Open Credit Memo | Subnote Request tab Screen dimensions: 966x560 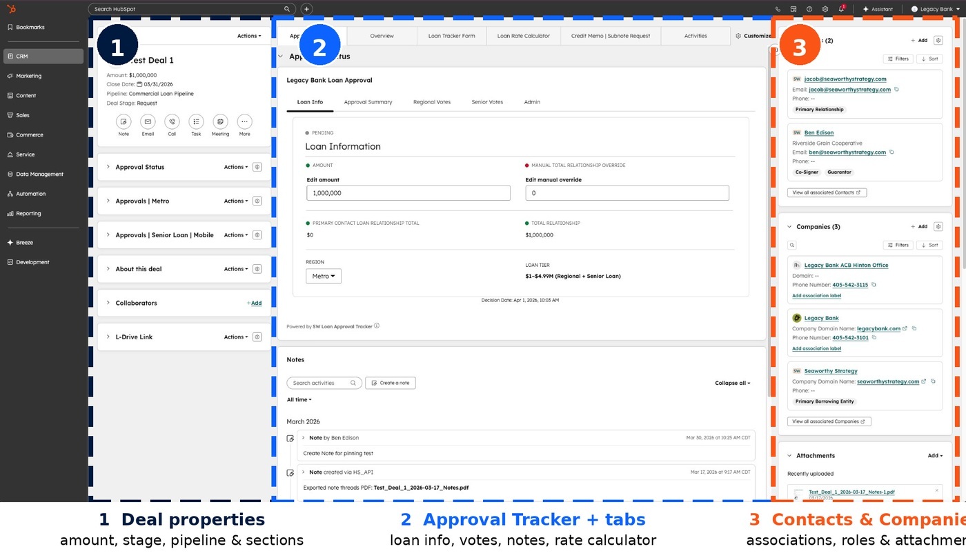(611, 36)
